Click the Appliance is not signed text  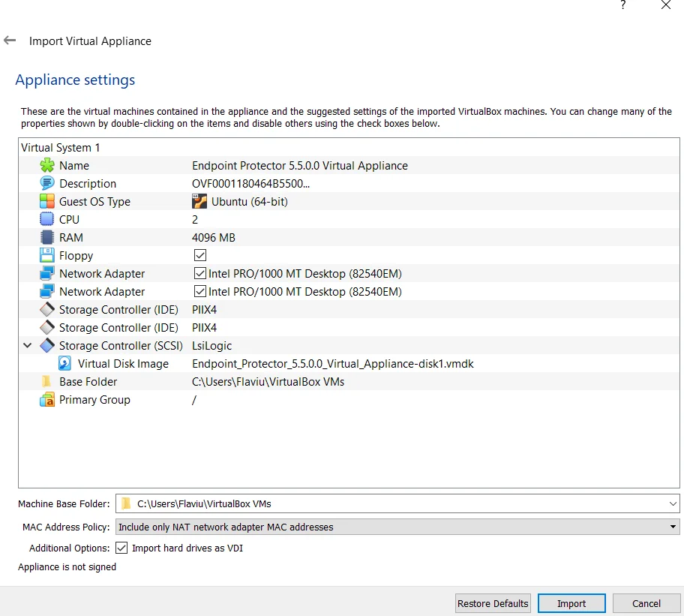click(67, 566)
